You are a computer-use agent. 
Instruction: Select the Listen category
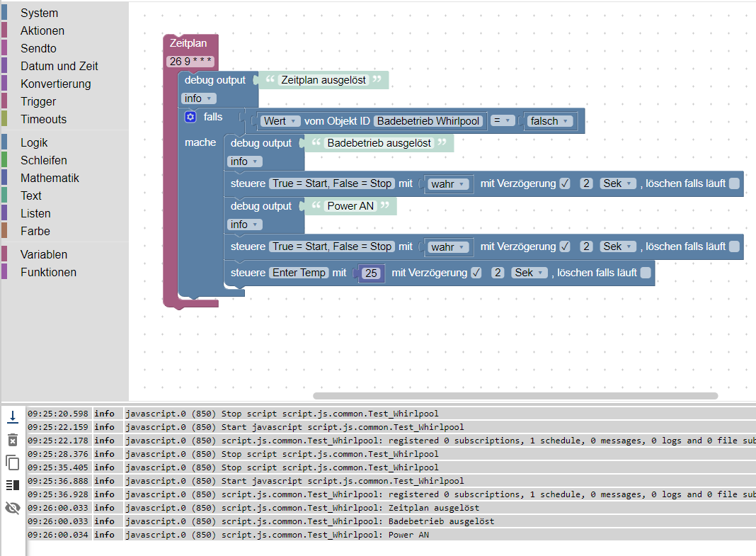pyautogui.click(x=35, y=214)
